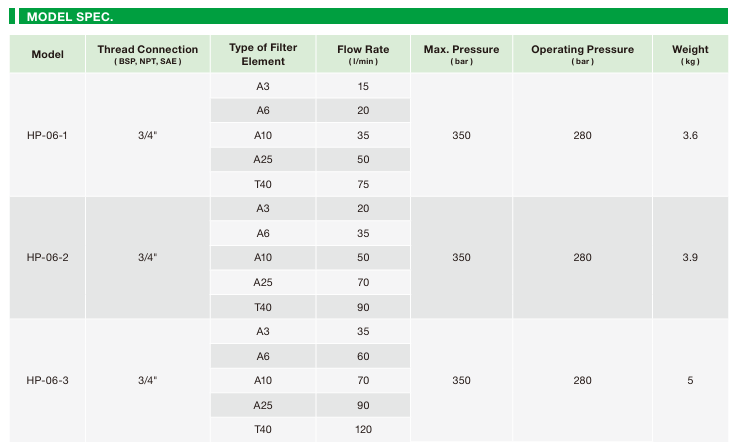
Task: Click the HP-06-1 model cell
Action: [48, 135]
